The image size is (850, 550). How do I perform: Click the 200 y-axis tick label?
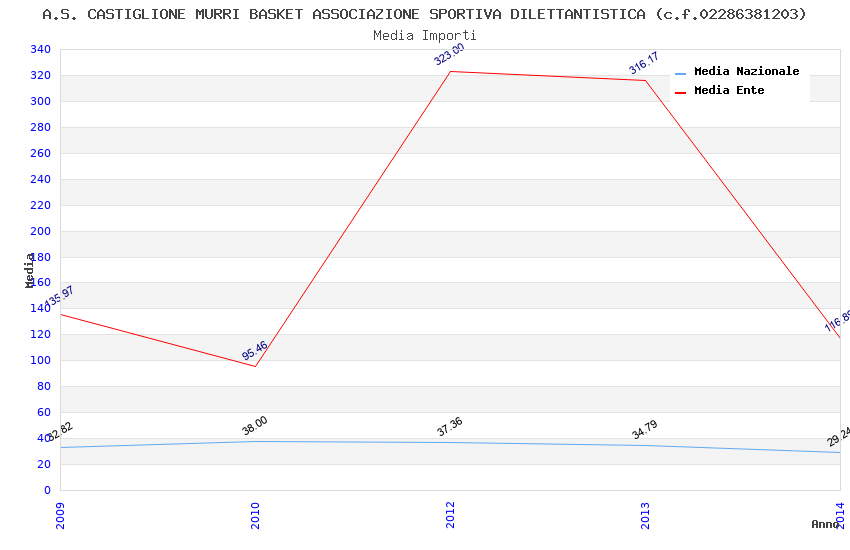41,231
